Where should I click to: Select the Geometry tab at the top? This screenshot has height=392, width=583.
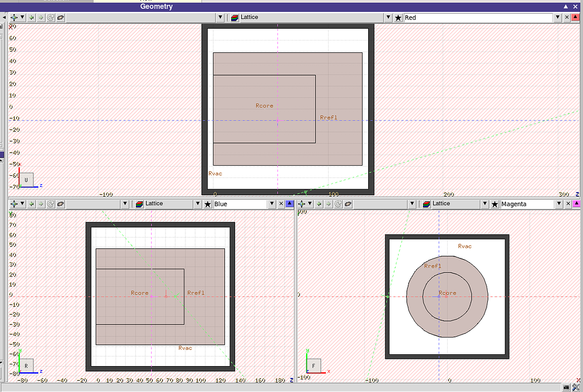click(x=156, y=6)
